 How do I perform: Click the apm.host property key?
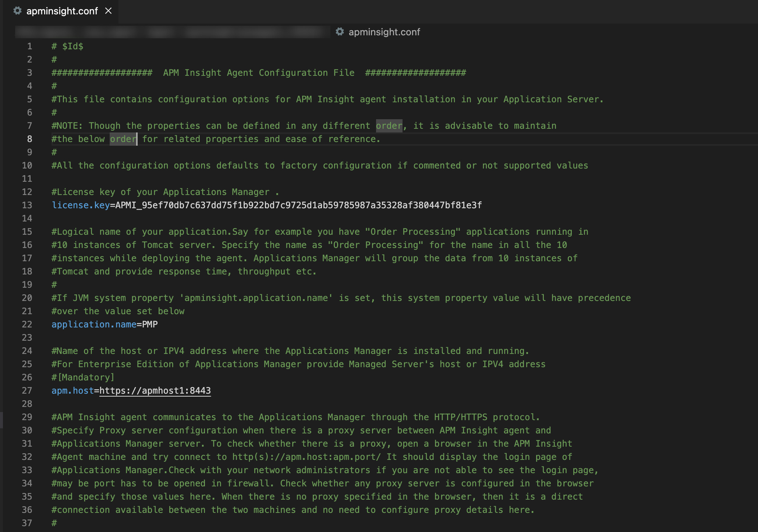point(72,391)
